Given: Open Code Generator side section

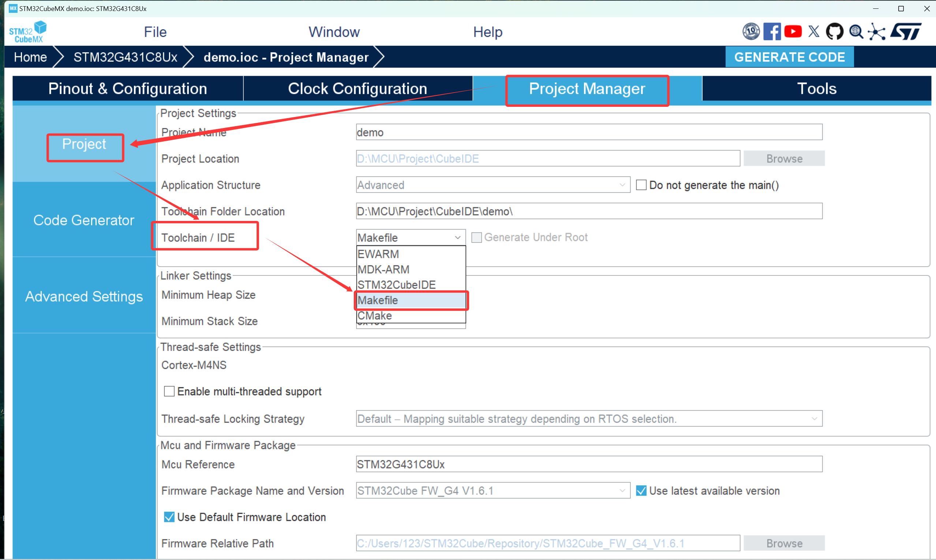Looking at the screenshot, I should point(84,220).
